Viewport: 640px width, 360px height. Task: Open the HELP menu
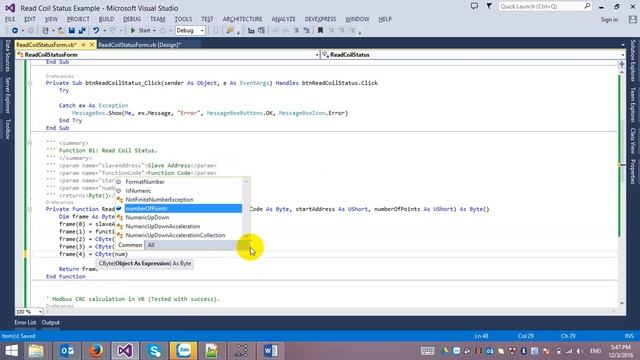(385, 19)
